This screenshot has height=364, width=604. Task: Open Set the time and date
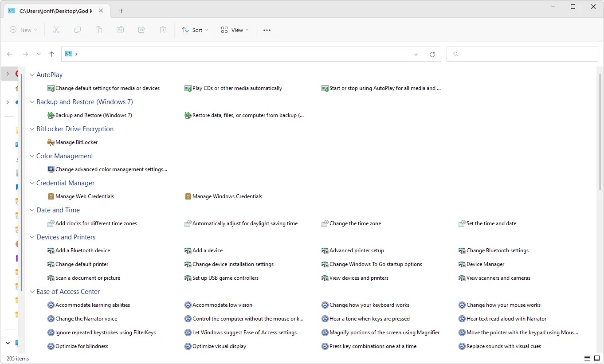click(491, 223)
